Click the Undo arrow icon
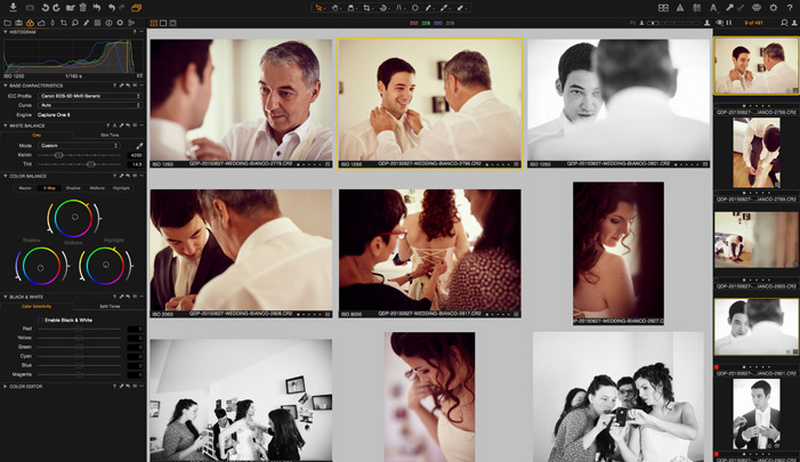The height and width of the screenshot is (462, 800). (111, 8)
